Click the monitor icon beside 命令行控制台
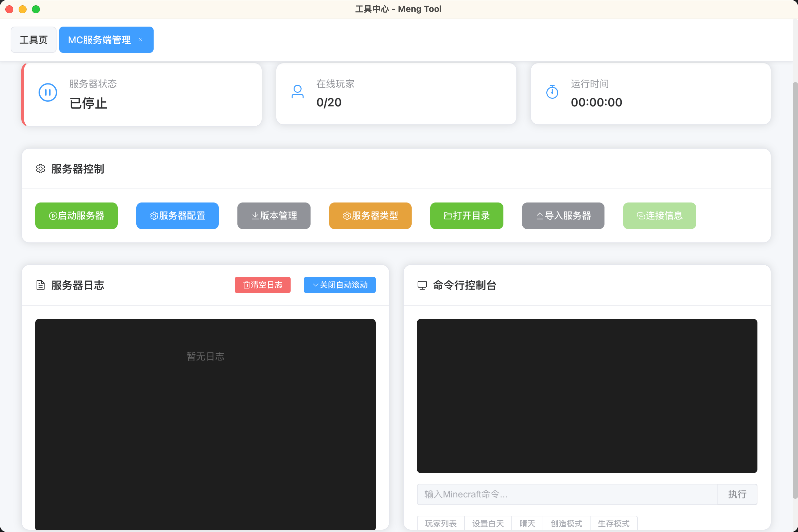 (422, 285)
